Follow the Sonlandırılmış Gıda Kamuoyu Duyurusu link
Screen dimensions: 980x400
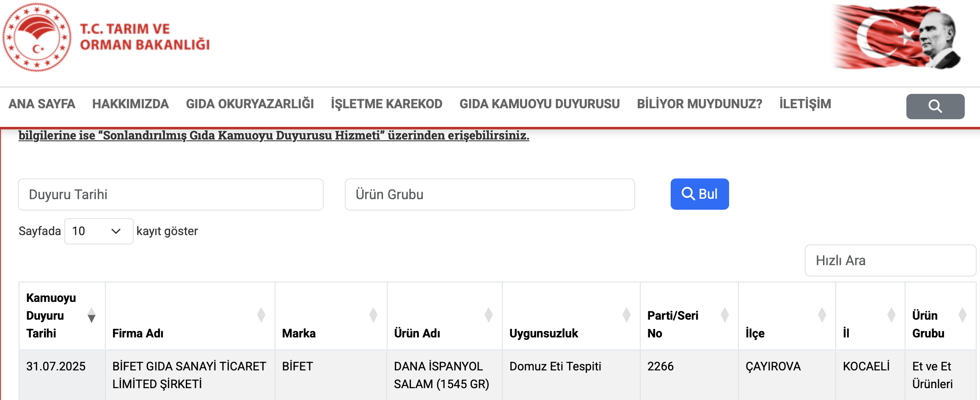pos(274,135)
